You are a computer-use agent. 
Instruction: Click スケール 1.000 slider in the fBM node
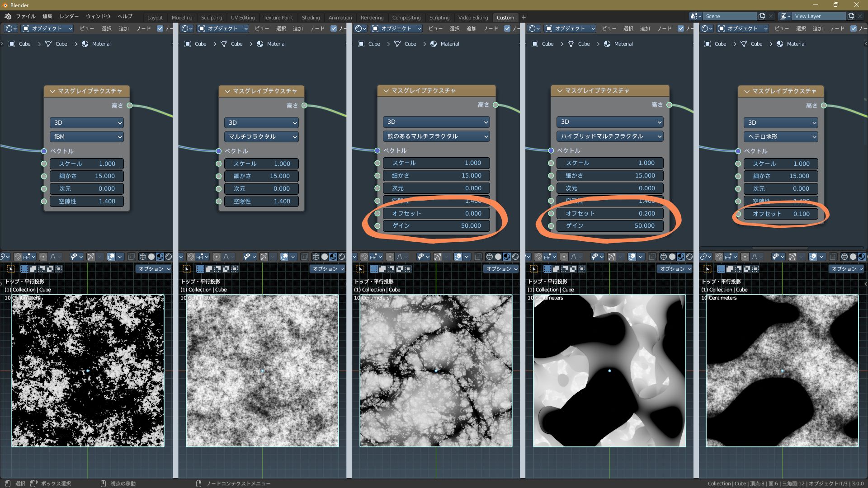[x=86, y=164]
